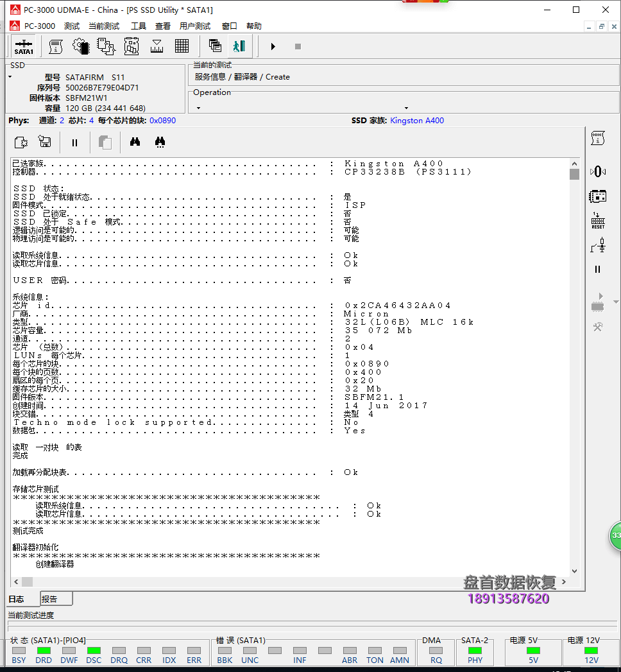The width and height of the screenshot is (621, 672).
Task: Click the 12V power indicator
Action: 591,651
